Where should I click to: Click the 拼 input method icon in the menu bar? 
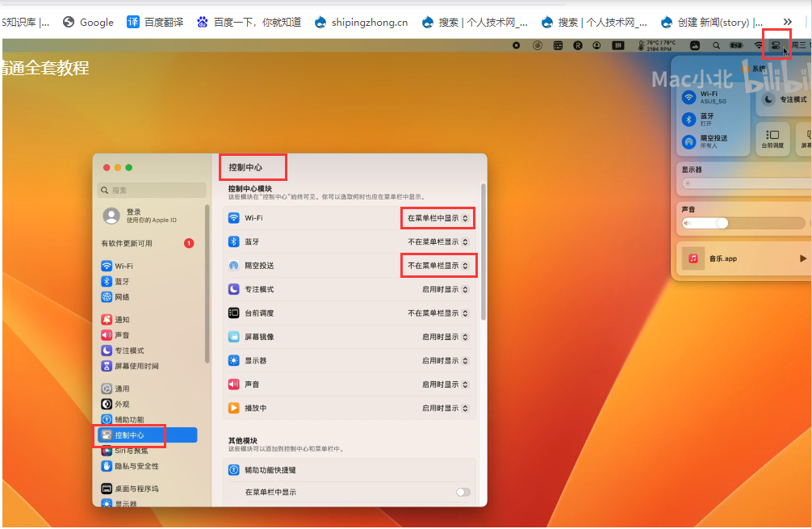tap(617, 45)
